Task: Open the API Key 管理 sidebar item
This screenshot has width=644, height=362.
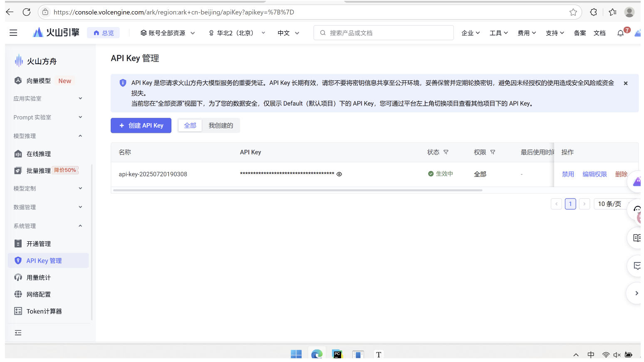Action: coord(48,260)
